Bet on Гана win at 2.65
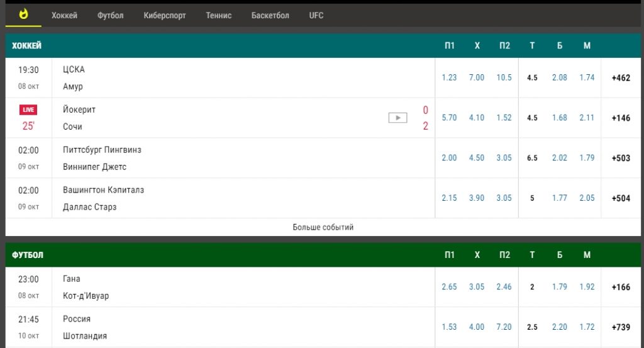 point(449,287)
